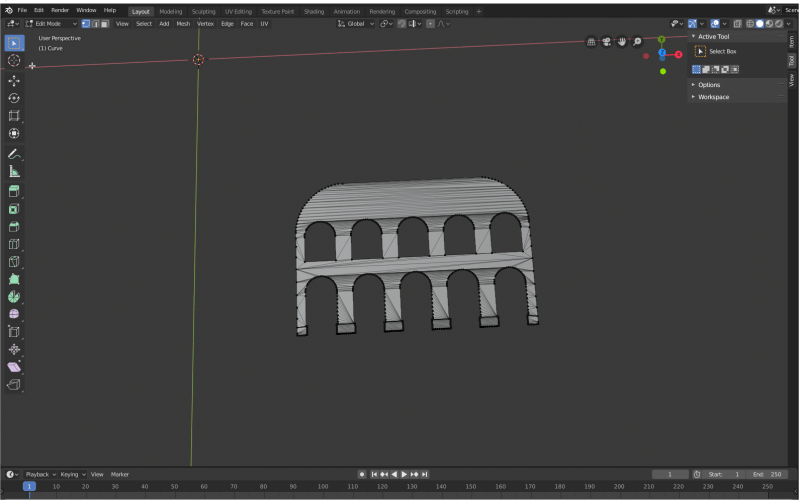This screenshot has width=799, height=500.
Task: Toggle show gizmos button
Action: click(x=693, y=23)
